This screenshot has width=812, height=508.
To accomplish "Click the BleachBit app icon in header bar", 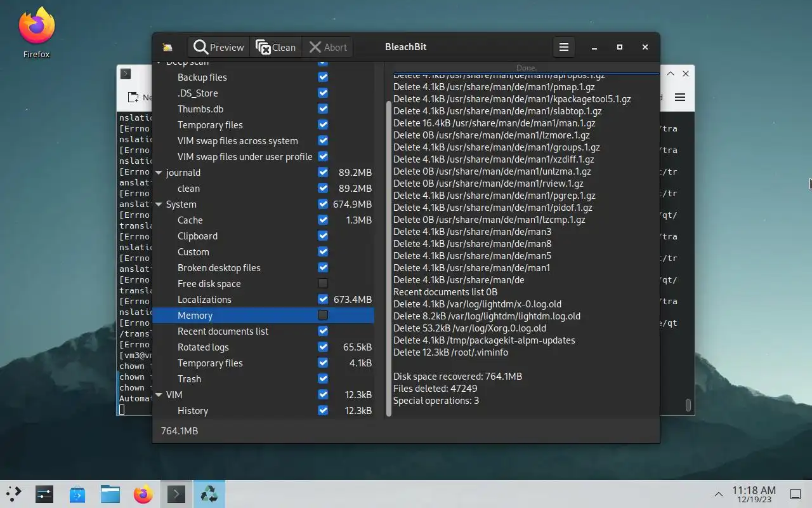I will click(167, 47).
